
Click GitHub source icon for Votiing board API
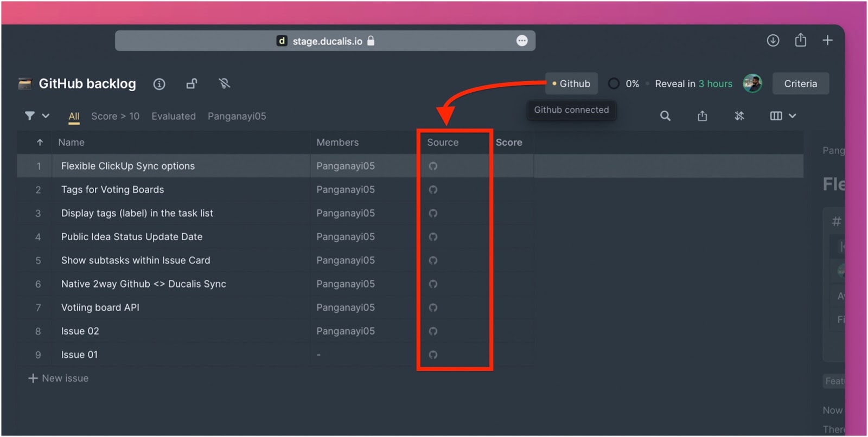[433, 307]
